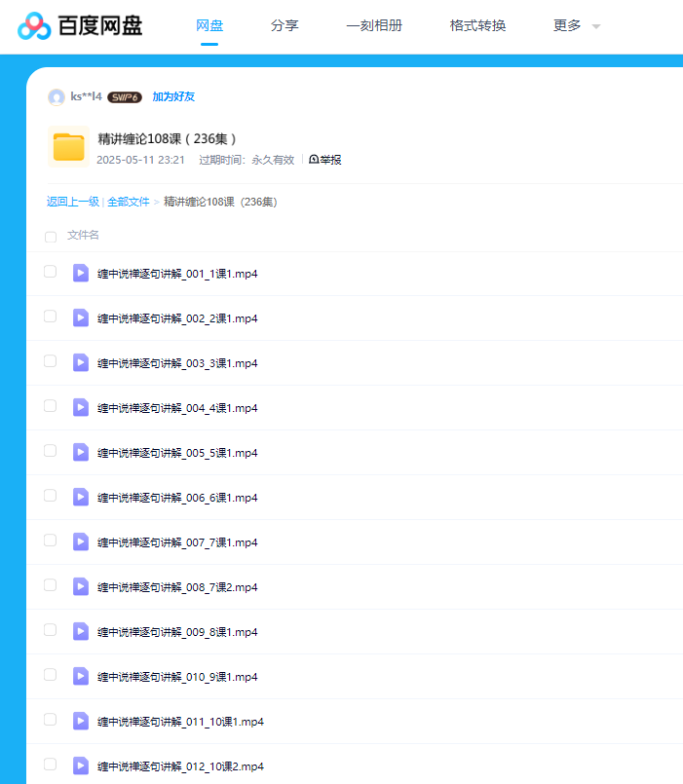Click the video icon of 缠中说禅逐句讲解_011_10课1.mp4
The image size is (683, 784).
tap(81, 721)
